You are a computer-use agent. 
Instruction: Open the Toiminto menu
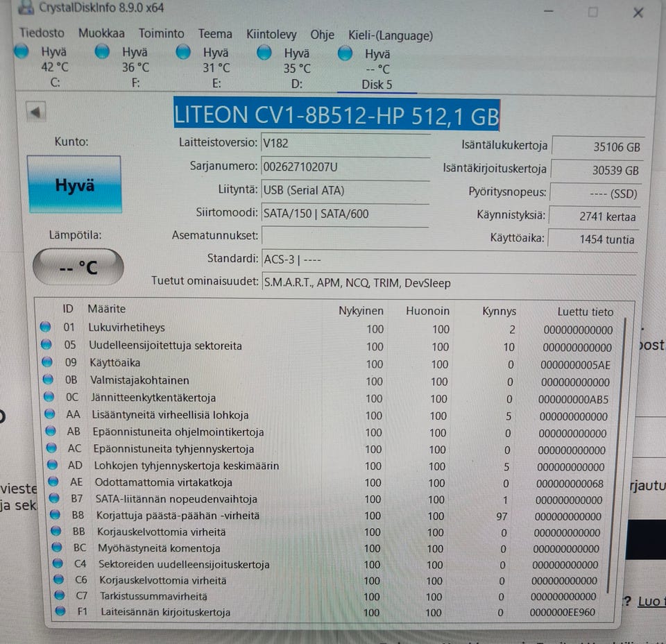162,33
